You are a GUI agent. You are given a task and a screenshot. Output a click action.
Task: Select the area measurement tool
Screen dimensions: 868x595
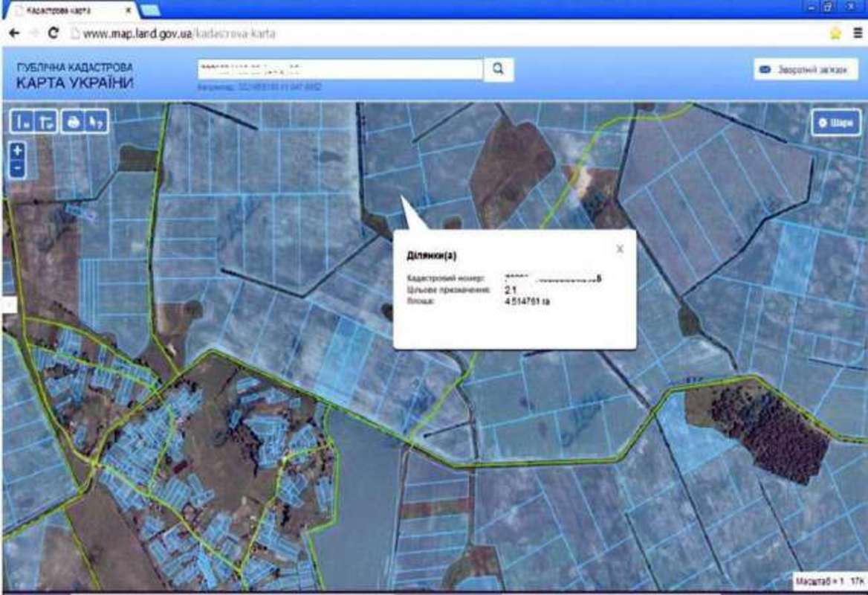point(46,122)
